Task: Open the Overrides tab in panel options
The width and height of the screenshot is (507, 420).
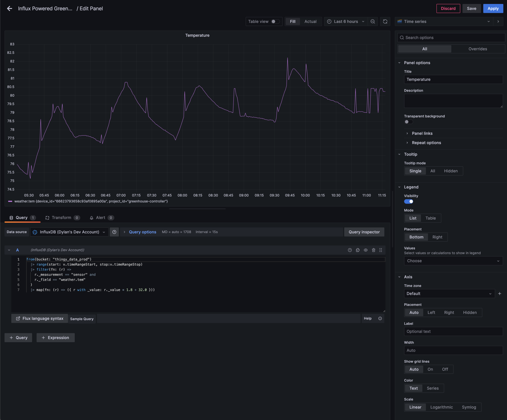Action: (x=478, y=49)
